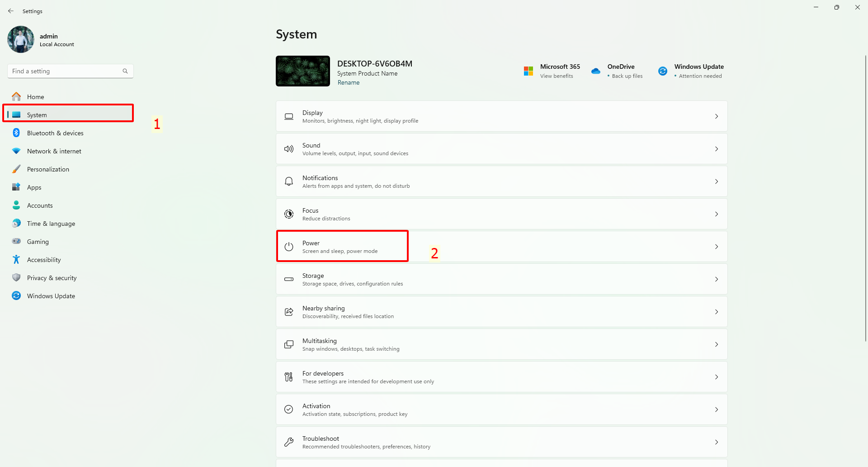
Task: Click the admin profile picture
Action: pyautogui.click(x=21, y=39)
